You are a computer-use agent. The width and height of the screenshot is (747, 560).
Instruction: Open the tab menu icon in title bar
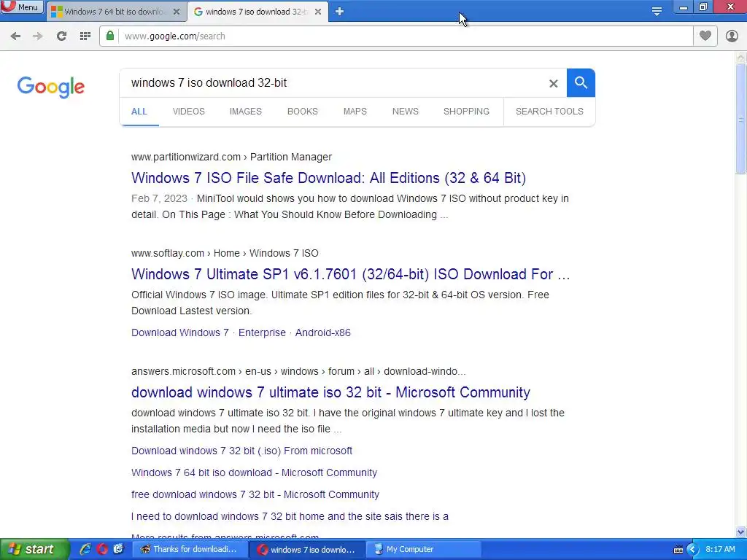pyautogui.click(x=657, y=12)
